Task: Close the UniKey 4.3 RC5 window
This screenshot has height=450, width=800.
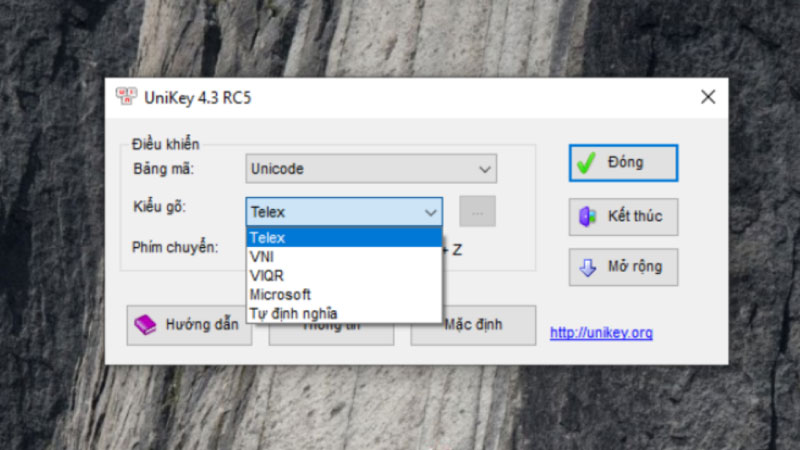Action: [708, 97]
